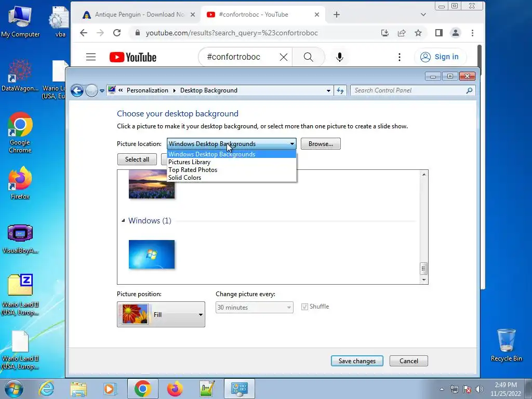
Task: Click the install app icon in address bar
Action: [385, 33]
